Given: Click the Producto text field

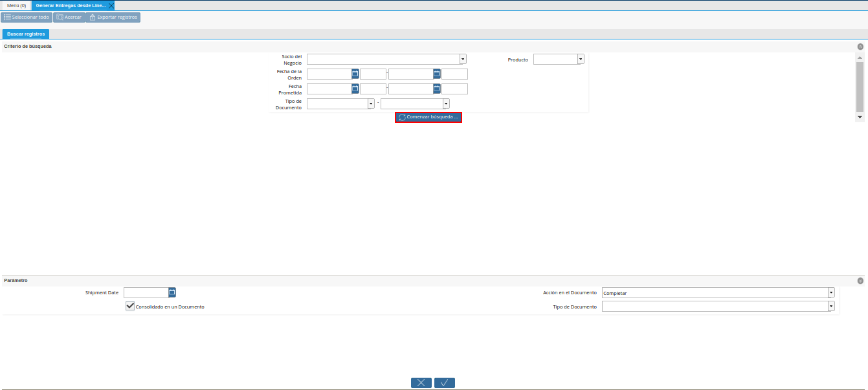Looking at the screenshot, I should [555, 59].
